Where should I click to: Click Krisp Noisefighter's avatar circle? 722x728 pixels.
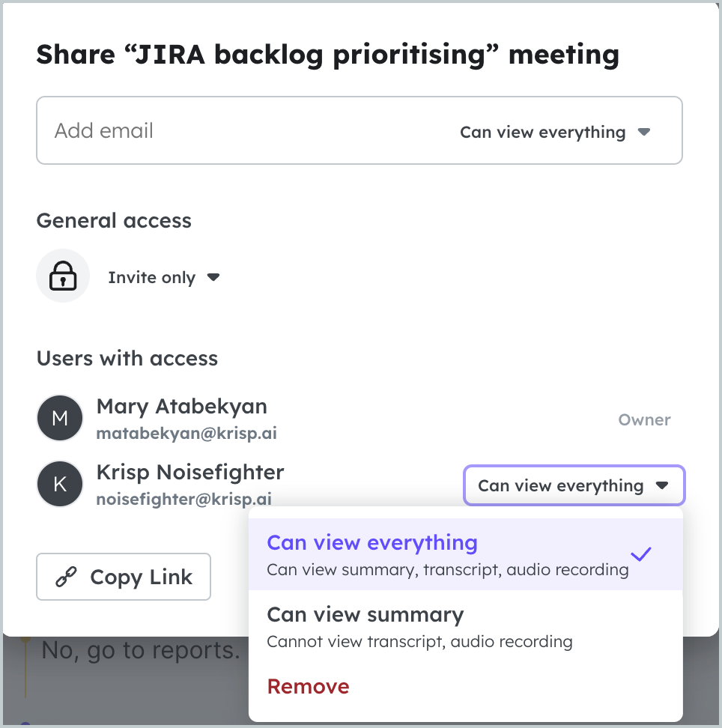click(59, 484)
